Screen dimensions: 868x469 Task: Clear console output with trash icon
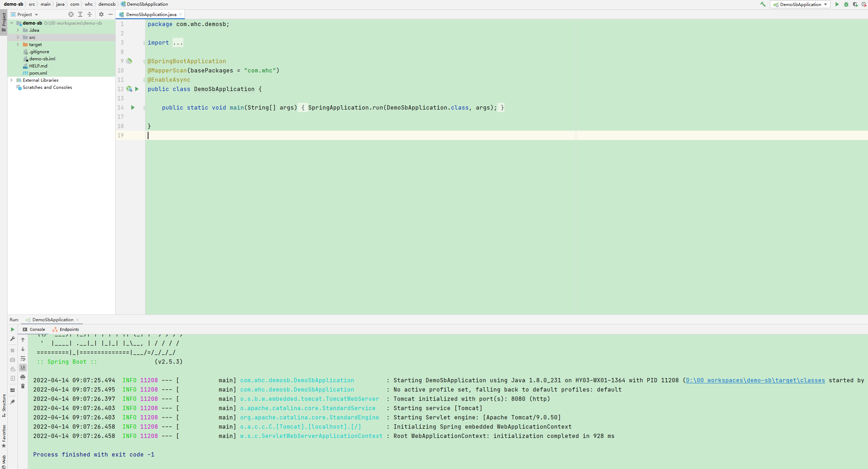pyautogui.click(x=23, y=386)
